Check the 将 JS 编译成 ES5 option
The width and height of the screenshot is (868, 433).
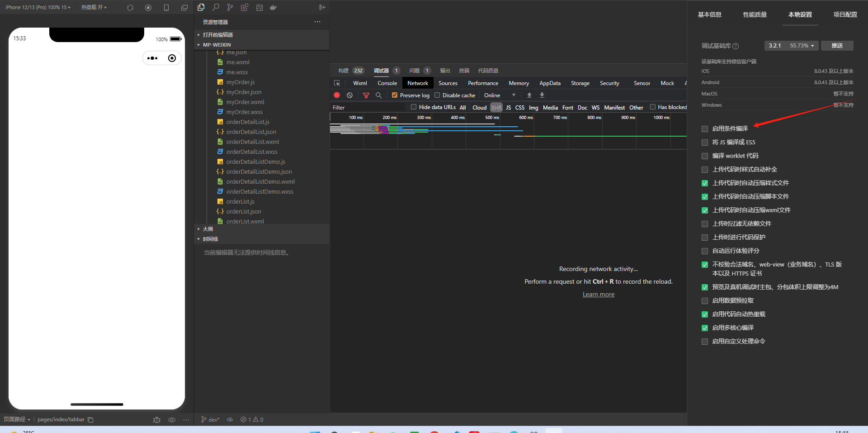coord(705,143)
